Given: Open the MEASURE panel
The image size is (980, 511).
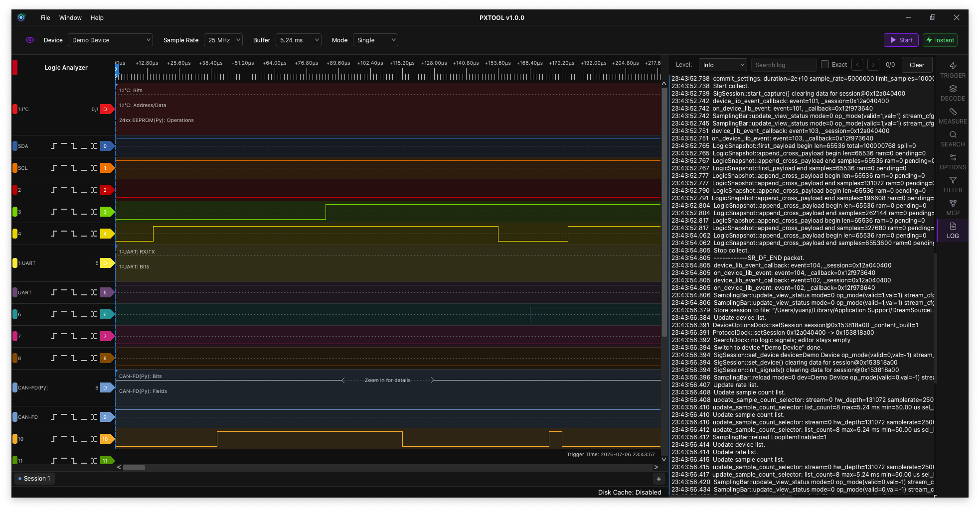Looking at the screenshot, I should (x=953, y=116).
